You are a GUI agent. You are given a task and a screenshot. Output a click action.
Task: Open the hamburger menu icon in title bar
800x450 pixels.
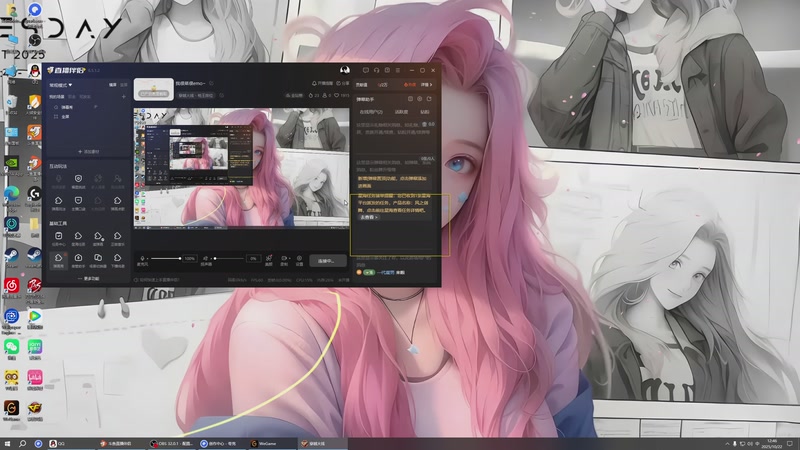(398, 70)
